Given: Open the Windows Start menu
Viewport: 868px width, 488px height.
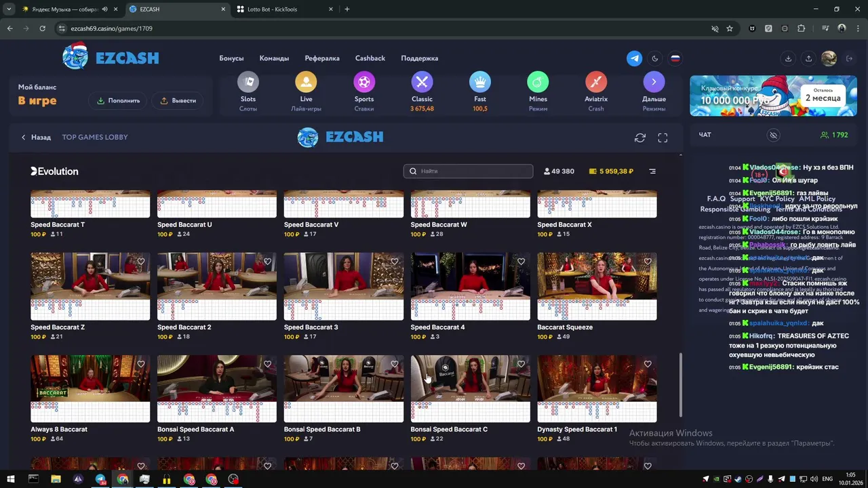Looking at the screenshot, I should click(11, 479).
